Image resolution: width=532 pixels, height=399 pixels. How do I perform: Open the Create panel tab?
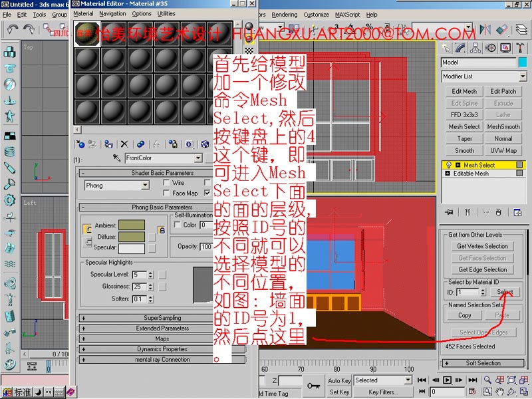[x=446, y=48]
